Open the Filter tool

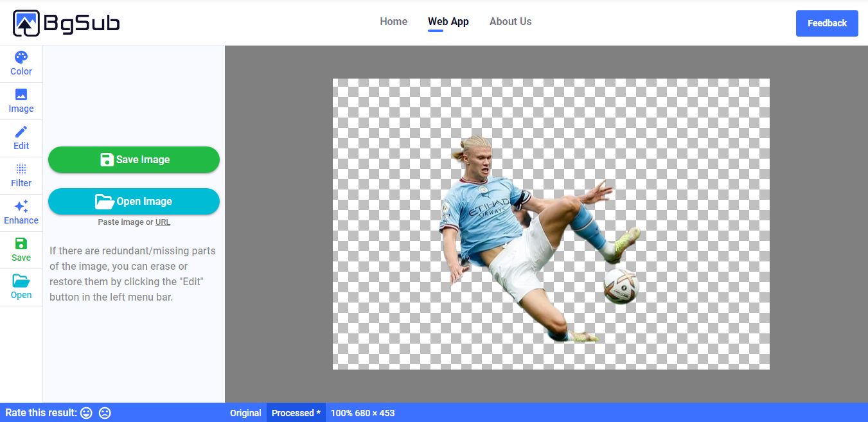[21, 175]
